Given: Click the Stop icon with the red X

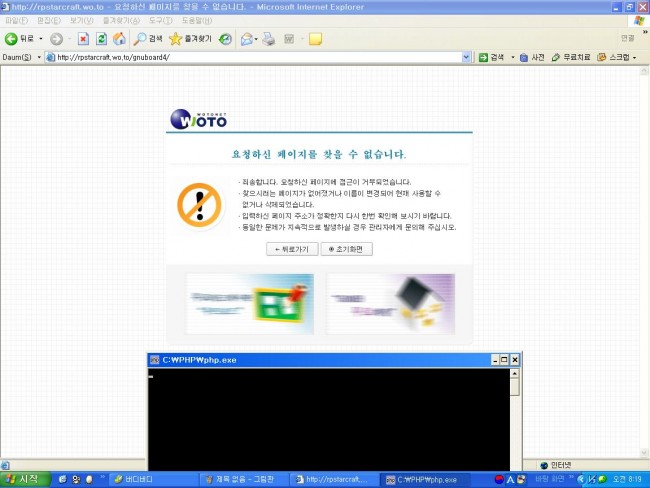Looking at the screenshot, I should pos(83,39).
